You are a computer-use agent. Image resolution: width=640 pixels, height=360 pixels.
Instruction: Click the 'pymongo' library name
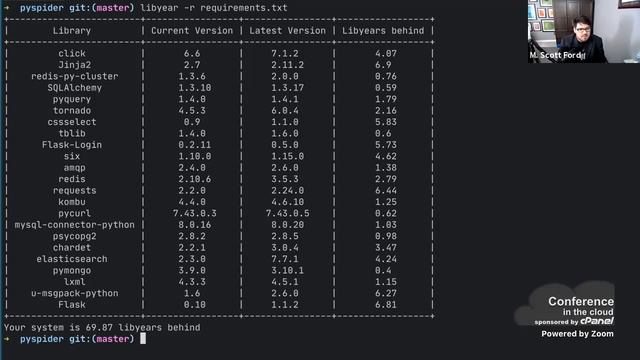coord(72,271)
